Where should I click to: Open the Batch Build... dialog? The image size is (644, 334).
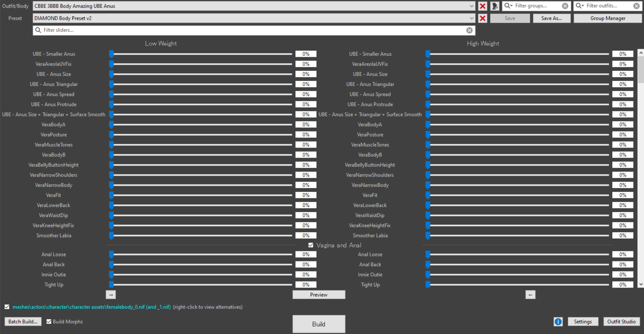point(23,322)
